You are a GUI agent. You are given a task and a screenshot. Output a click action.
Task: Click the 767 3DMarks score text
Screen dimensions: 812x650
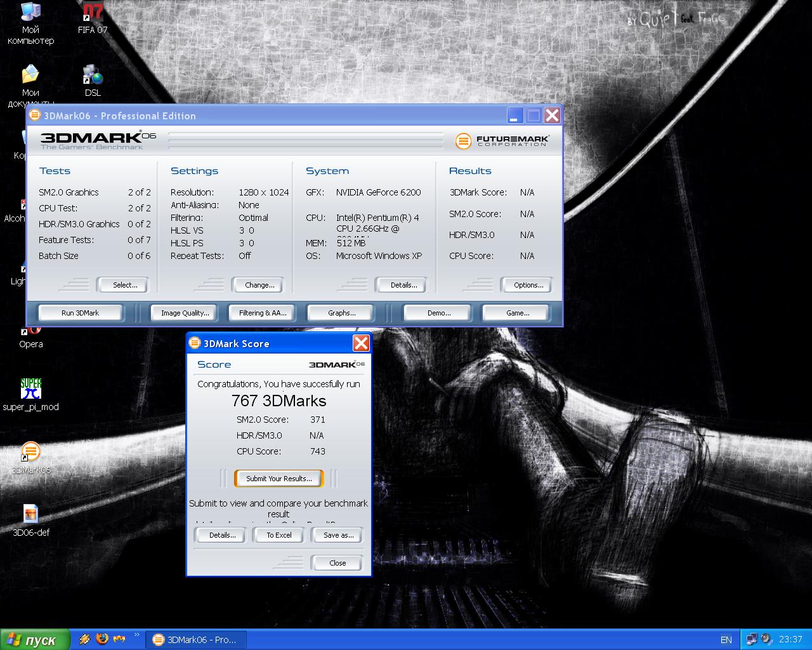point(278,401)
